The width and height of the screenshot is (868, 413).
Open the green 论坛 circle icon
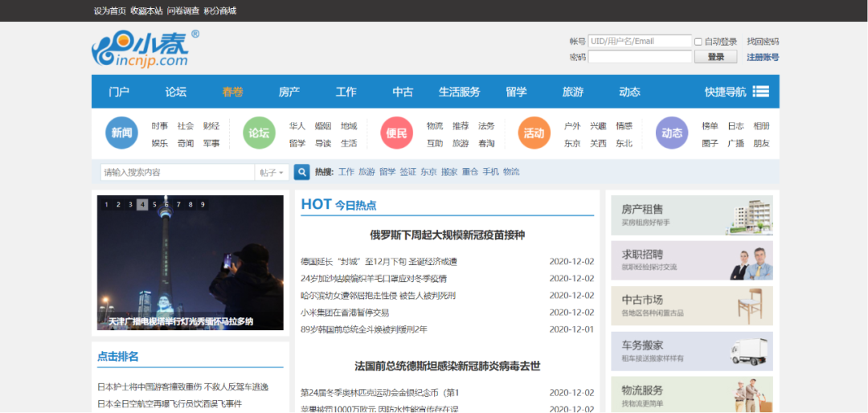[259, 133]
